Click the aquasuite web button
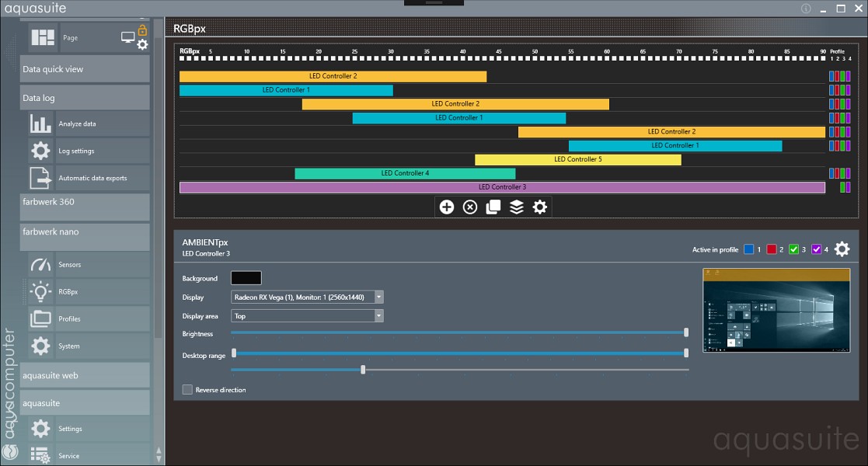Viewport: 868px width, 466px height. click(x=85, y=375)
